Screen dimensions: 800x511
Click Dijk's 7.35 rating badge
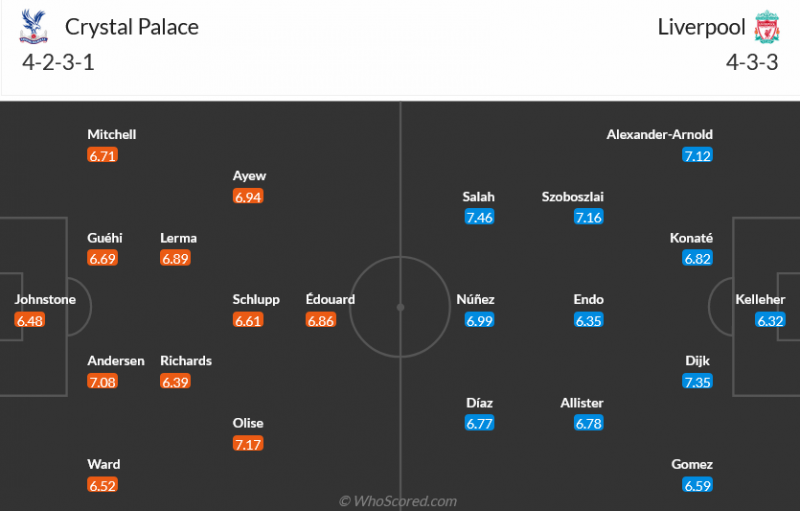[x=697, y=381]
